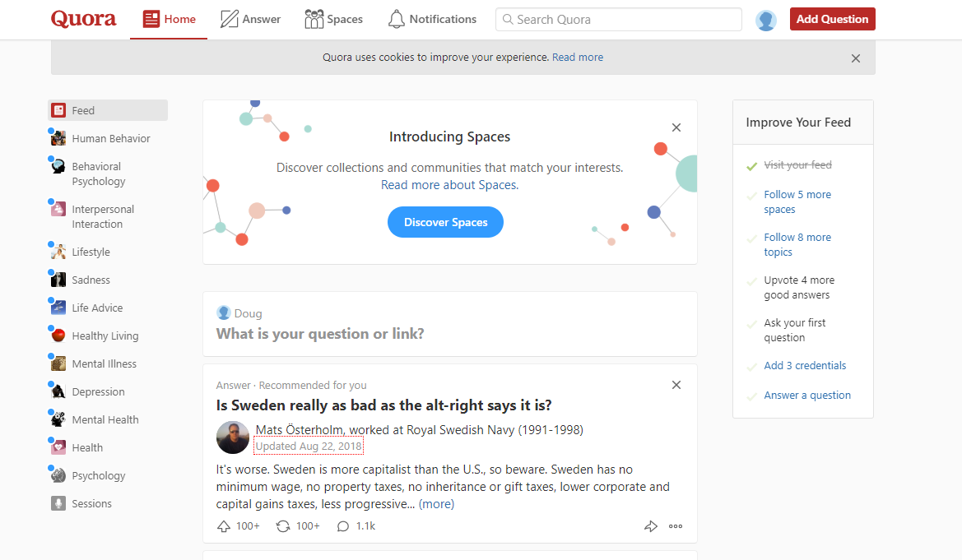Click the Quora logo

83,19
